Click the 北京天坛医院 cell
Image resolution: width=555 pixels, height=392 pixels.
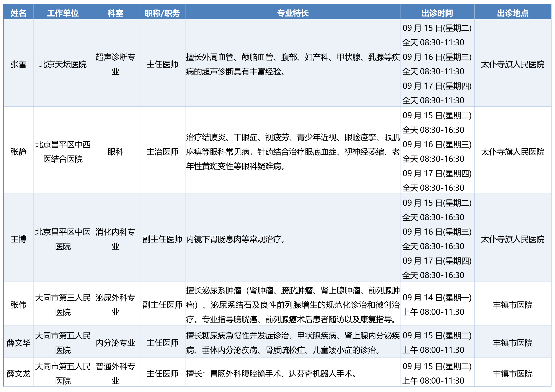(x=63, y=64)
